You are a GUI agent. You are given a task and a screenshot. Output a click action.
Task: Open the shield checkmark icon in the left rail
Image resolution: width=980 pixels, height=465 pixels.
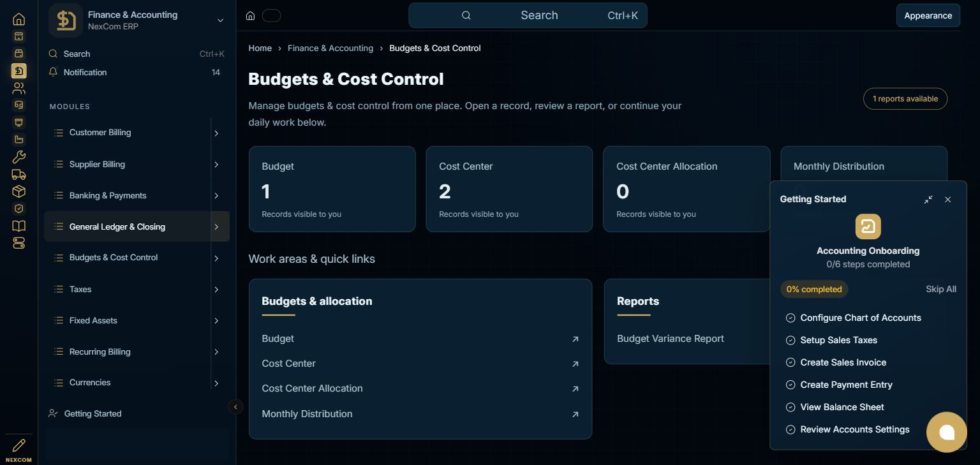(19, 209)
